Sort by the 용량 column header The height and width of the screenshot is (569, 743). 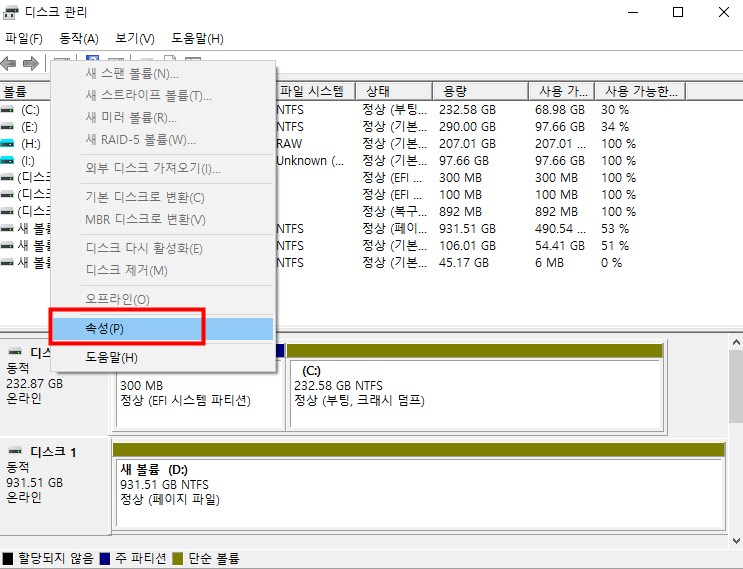tap(480, 91)
